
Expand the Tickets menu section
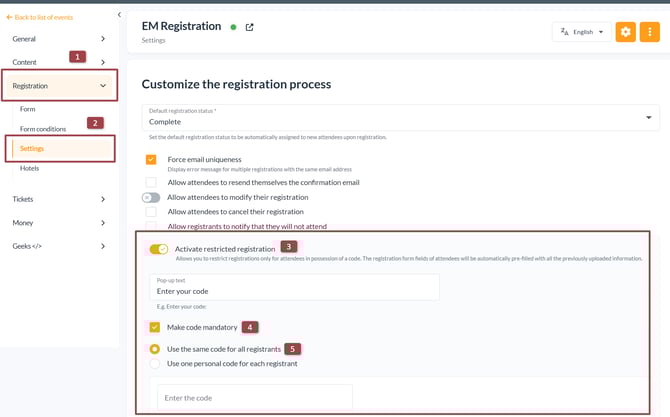pos(59,199)
